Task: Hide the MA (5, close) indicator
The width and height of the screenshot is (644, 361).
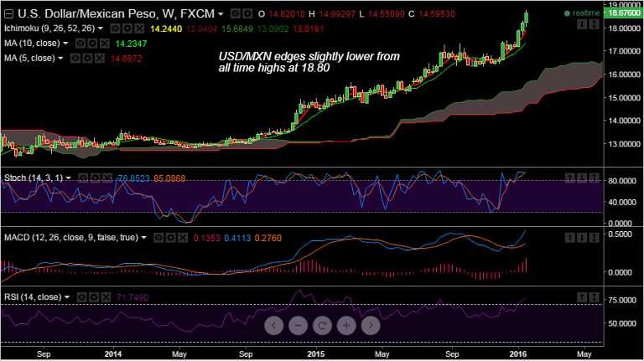Action: [x=75, y=59]
